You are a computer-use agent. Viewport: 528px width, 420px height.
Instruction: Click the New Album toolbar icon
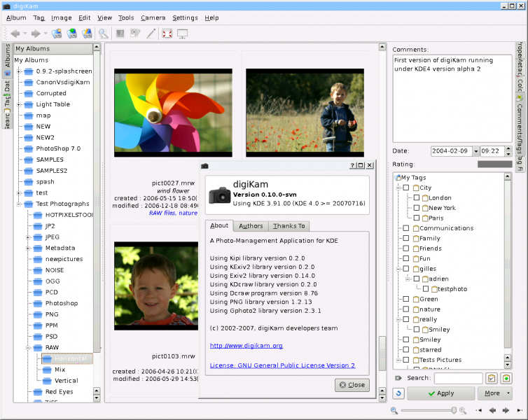(57, 34)
